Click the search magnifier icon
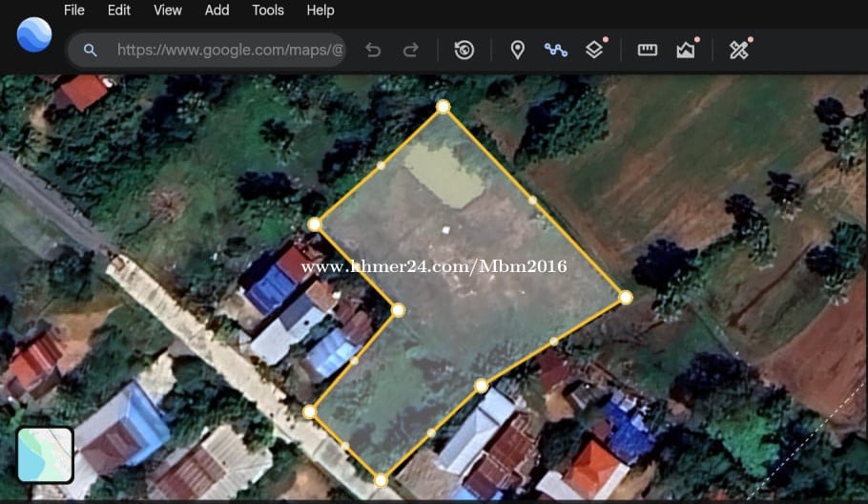Image resolution: width=868 pixels, height=504 pixels. point(90,50)
